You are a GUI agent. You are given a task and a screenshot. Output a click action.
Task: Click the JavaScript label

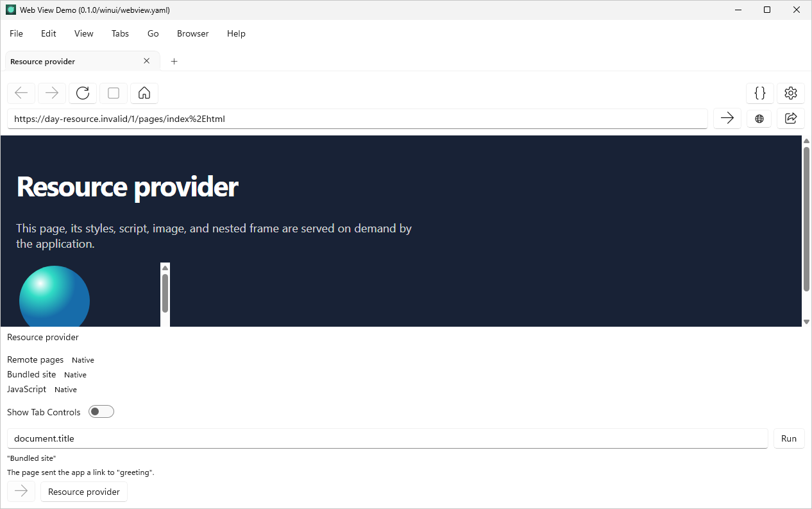click(26, 389)
